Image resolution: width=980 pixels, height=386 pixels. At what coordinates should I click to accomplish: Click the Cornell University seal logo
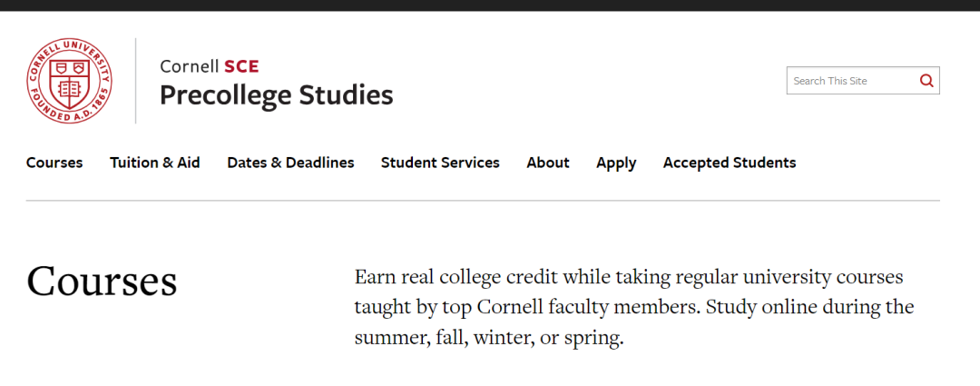pos(69,81)
